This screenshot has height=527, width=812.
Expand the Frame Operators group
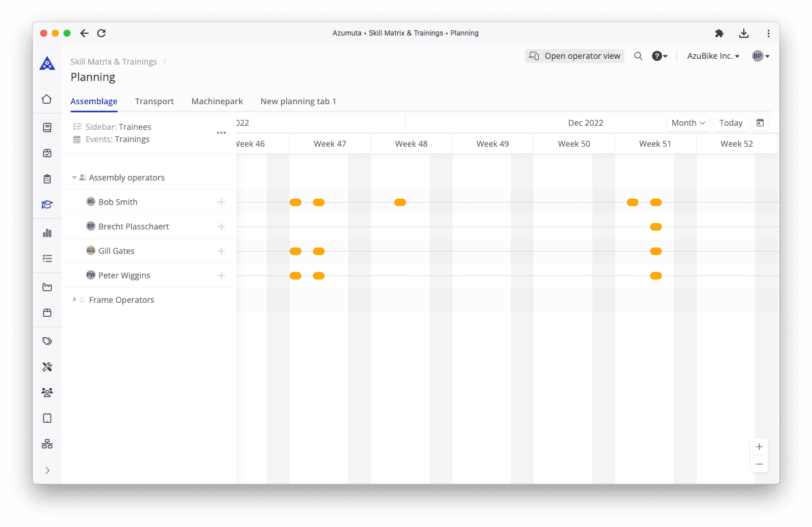pos(74,299)
